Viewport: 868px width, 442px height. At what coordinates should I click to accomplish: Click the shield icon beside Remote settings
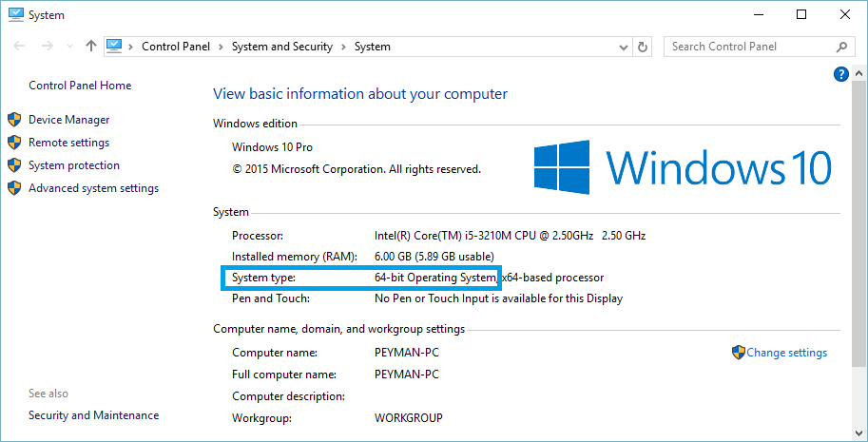tap(14, 143)
